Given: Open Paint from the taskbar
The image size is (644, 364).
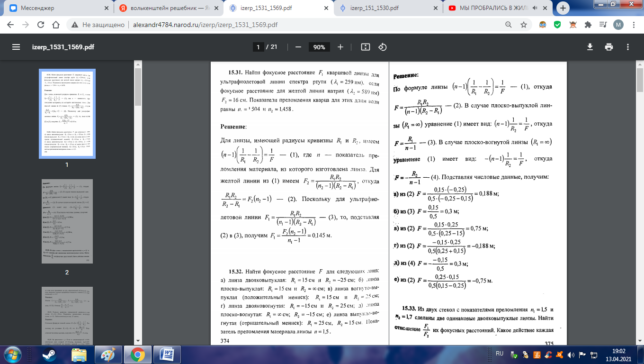Looking at the screenshot, I should coord(107,355).
